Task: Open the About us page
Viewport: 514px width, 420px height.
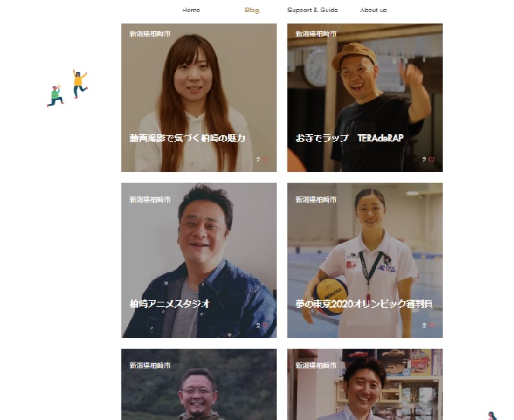Action: [374, 10]
